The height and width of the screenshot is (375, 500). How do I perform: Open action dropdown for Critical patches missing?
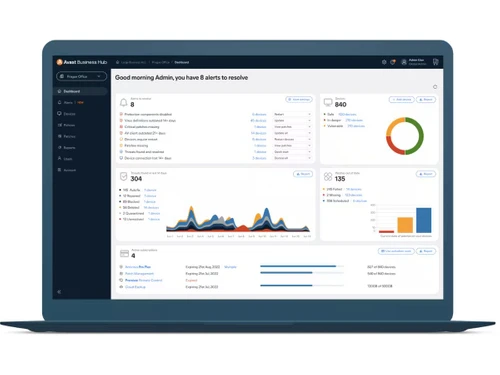pos(292,127)
